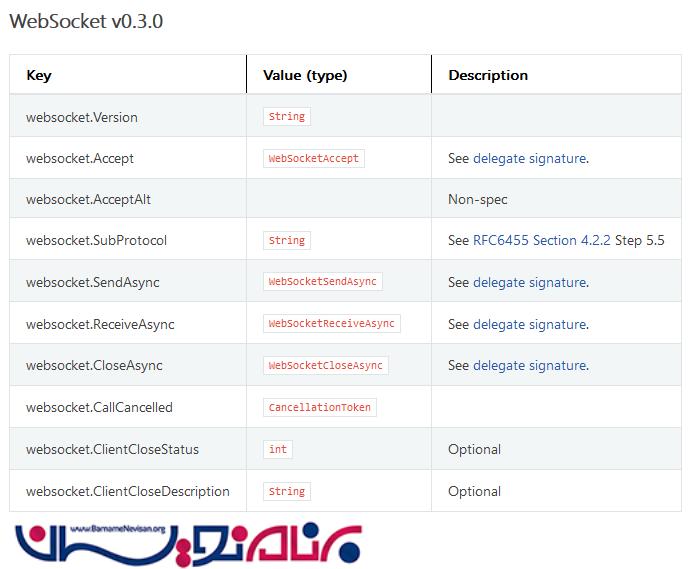Click the WebSocket v0.3.0 heading
The height and width of the screenshot is (569, 692).
click(86, 21)
